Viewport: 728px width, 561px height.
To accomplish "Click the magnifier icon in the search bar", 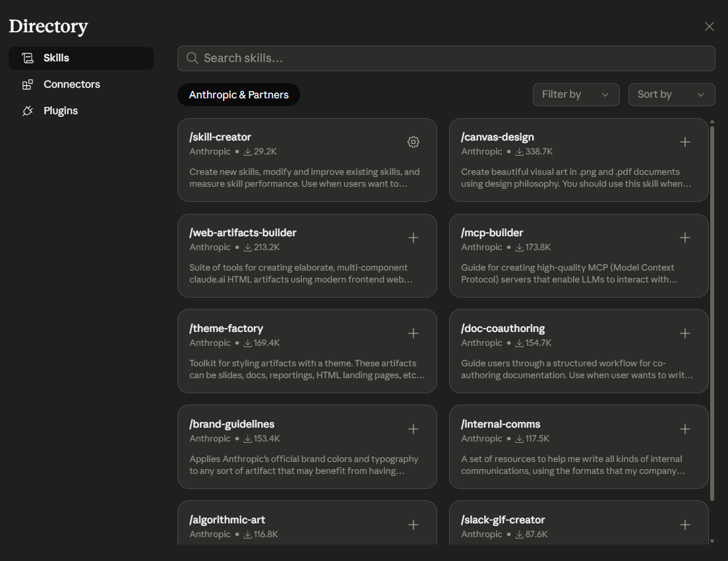I will (192, 58).
